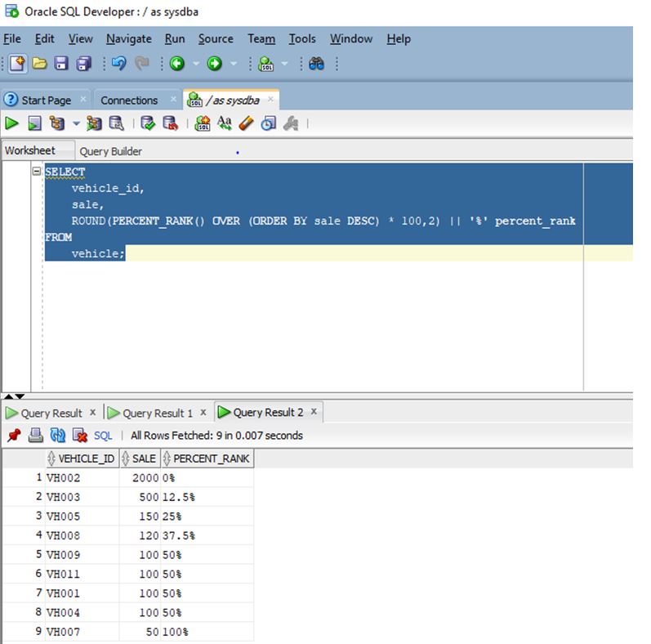651x644 pixels.
Task: Click the Run Script icon
Action: [x=34, y=123]
